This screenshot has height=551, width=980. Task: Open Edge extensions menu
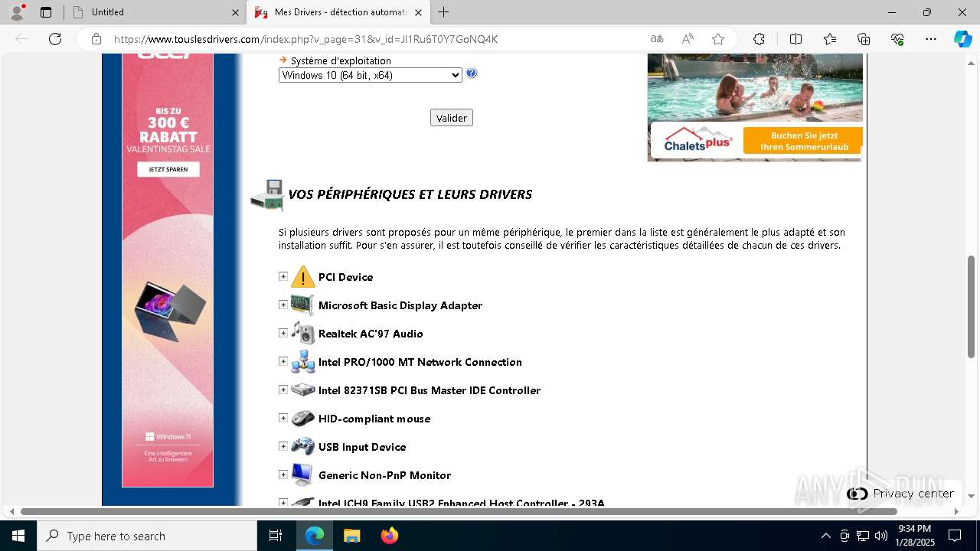click(x=759, y=39)
